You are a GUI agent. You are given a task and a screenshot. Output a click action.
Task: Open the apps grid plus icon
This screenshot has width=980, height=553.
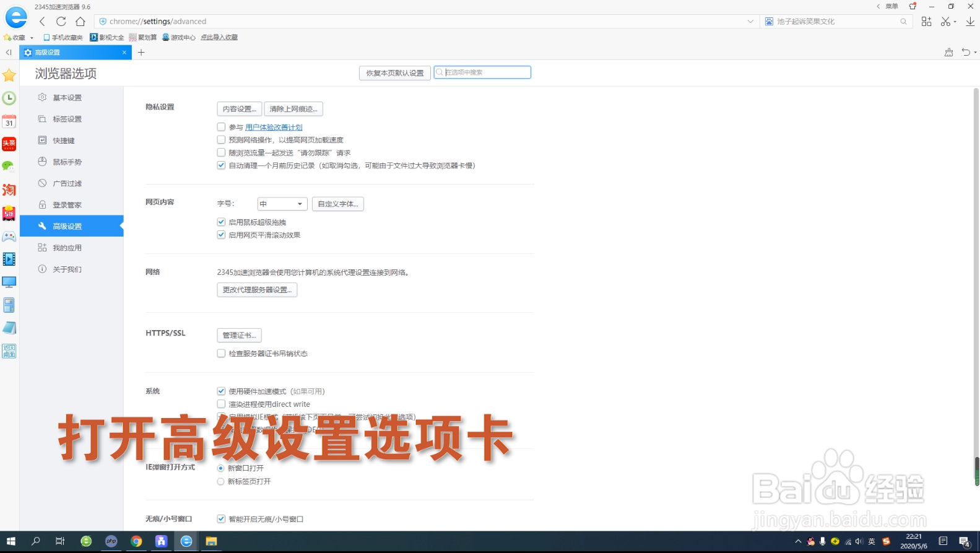pyautogui.click(x=926, y=21)
